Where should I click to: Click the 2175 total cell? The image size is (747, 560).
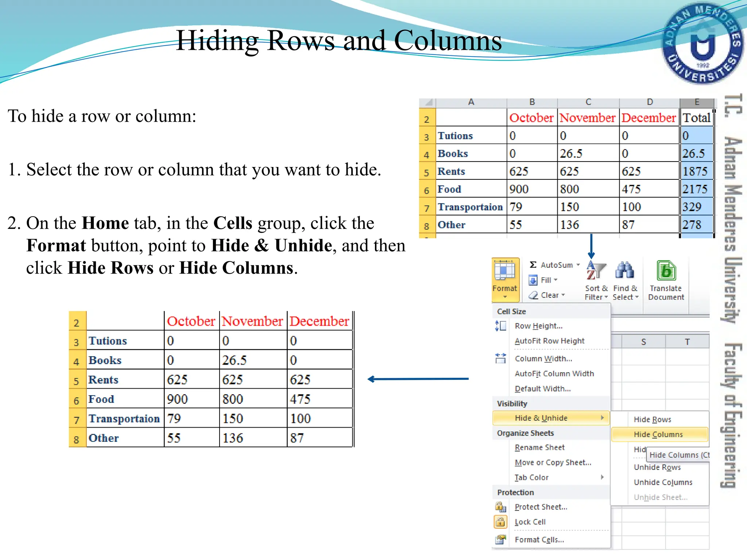697,189
